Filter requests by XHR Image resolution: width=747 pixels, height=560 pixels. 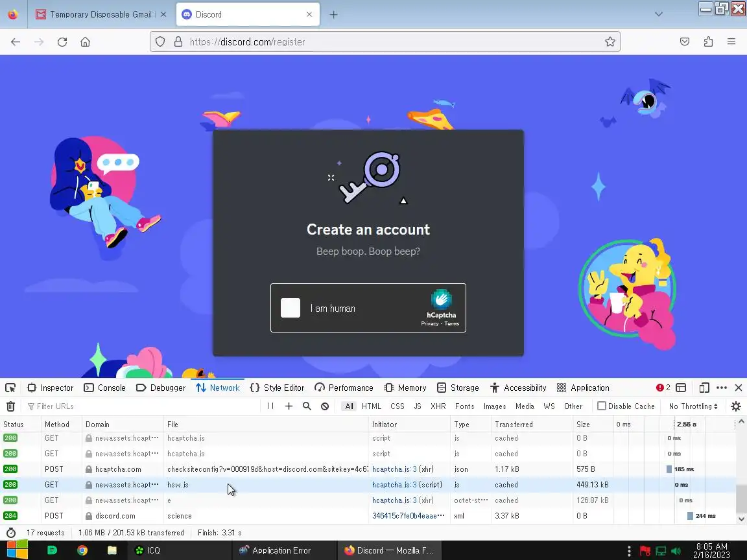[438, 406]
